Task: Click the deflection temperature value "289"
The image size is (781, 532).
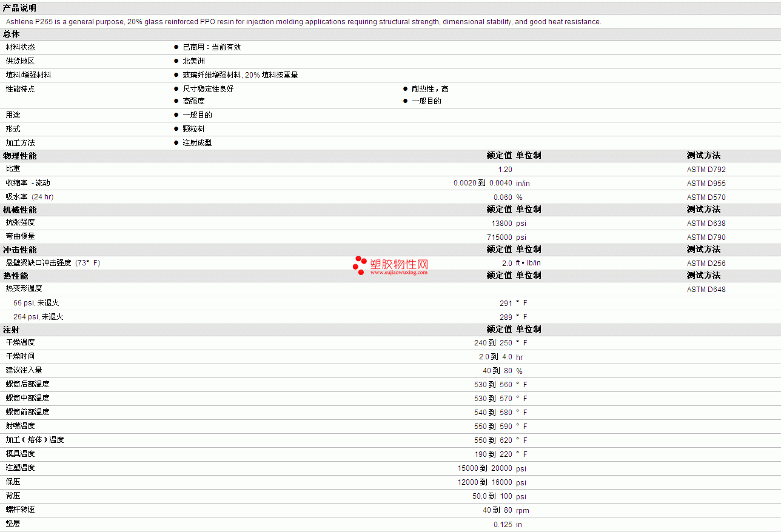Action: pos(506,318)
